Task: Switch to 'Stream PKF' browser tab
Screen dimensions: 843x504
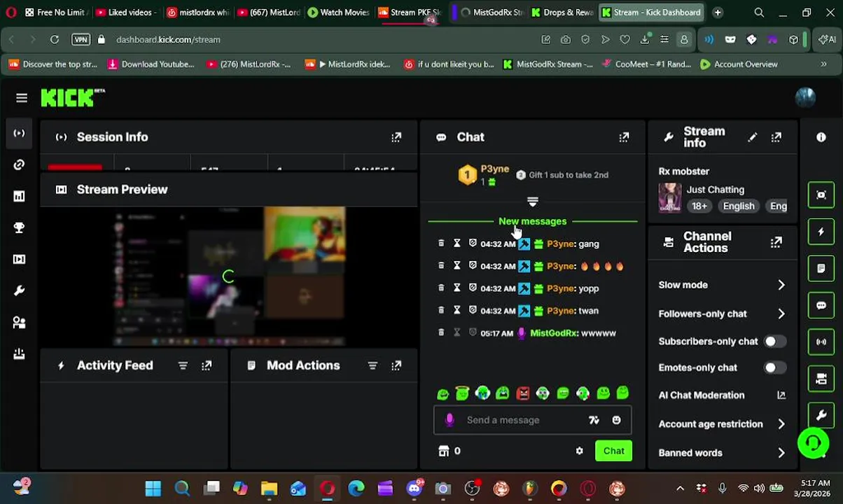Action: [x=409, y=12]
